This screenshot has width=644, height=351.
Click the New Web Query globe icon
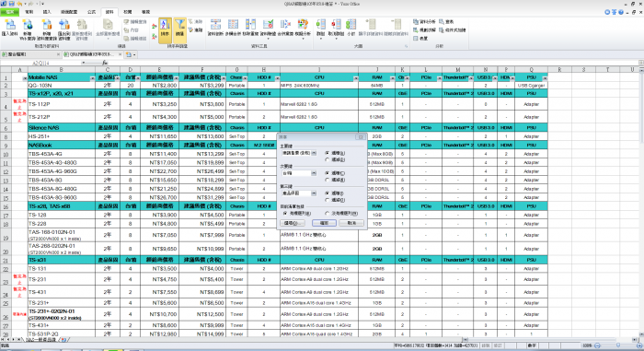28,25
